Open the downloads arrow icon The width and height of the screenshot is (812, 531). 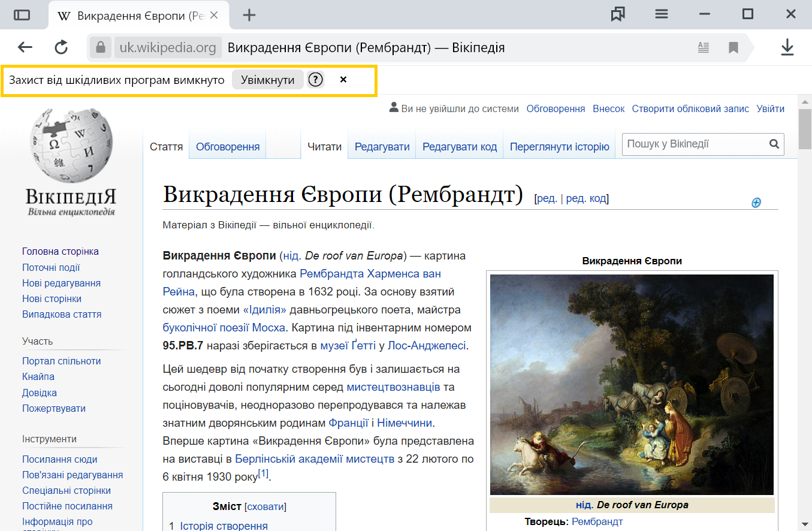(787, 47)
